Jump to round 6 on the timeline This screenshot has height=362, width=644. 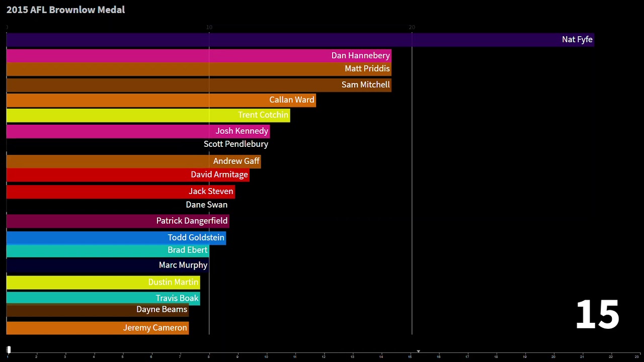tap(151, 356)
